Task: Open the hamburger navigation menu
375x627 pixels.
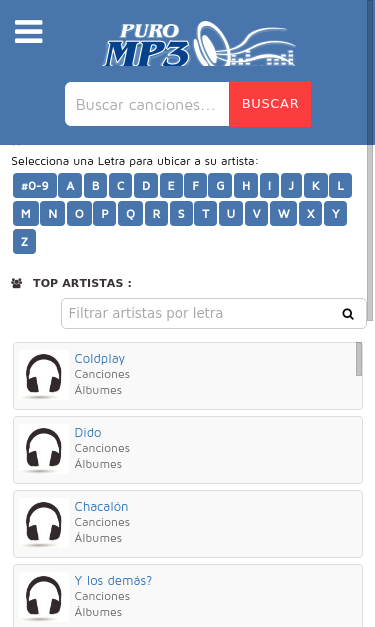Action: (28, 32)
